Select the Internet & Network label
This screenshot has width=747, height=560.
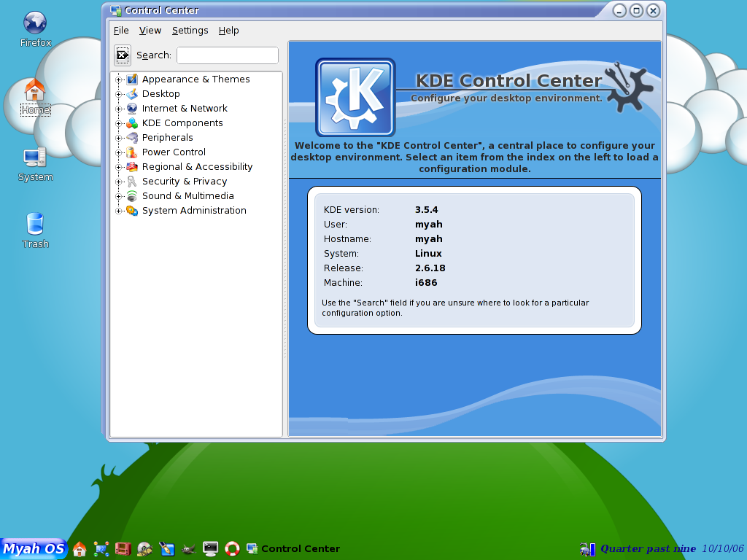click(185, 109)
